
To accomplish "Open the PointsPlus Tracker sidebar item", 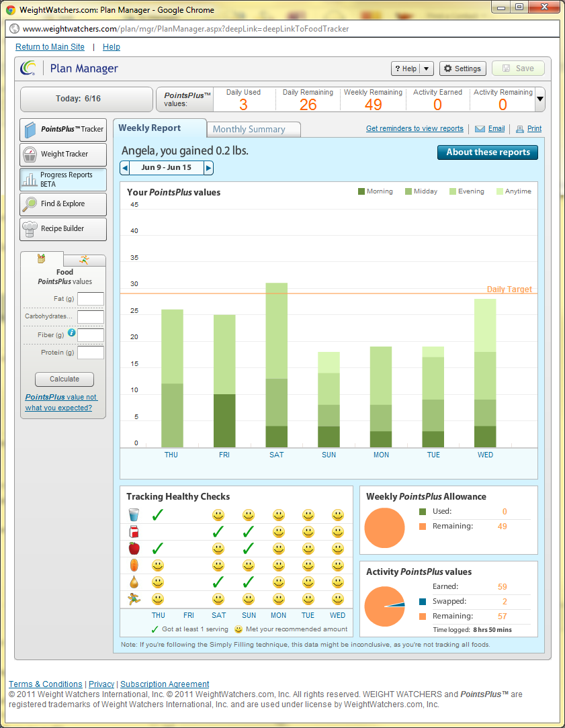I will click(x=63, y=130).
